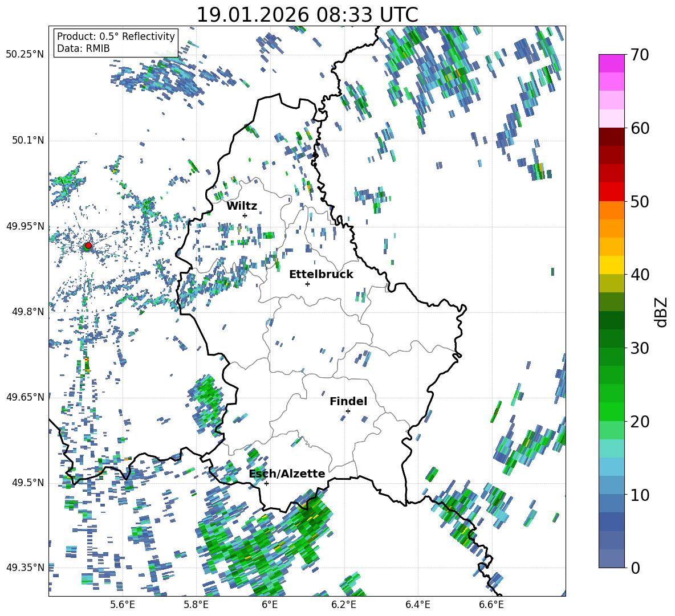Image resolution: width=675 pixels, height=616 pixels.
Task: Click the colorbar tick label 40
Action: [x=640, y=275]
